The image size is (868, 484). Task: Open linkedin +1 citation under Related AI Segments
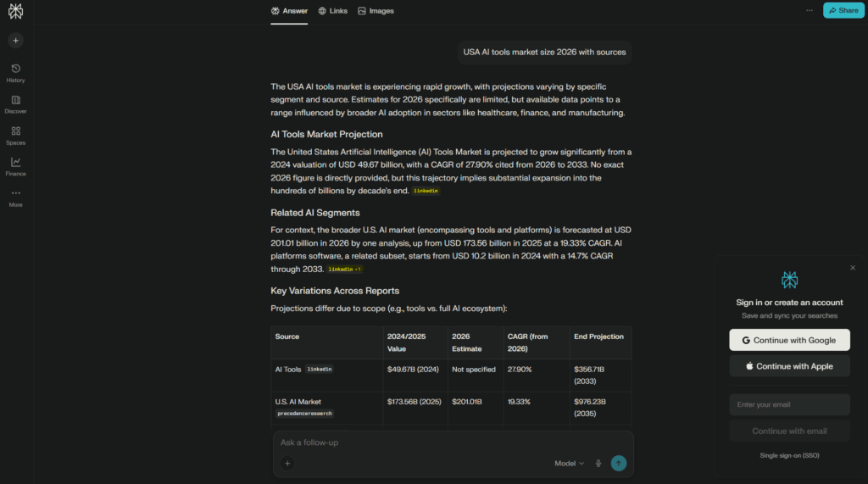[x=344, y=270]
